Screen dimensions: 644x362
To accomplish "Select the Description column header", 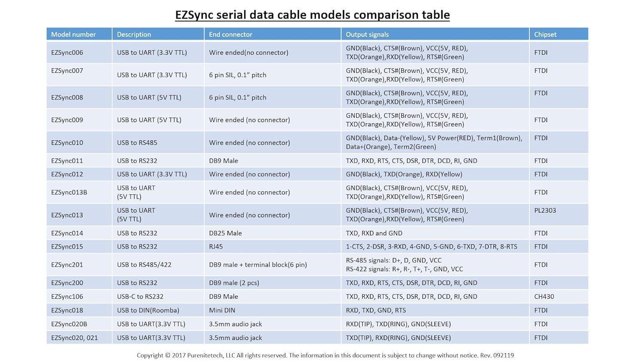I will (x=134, y=34).
